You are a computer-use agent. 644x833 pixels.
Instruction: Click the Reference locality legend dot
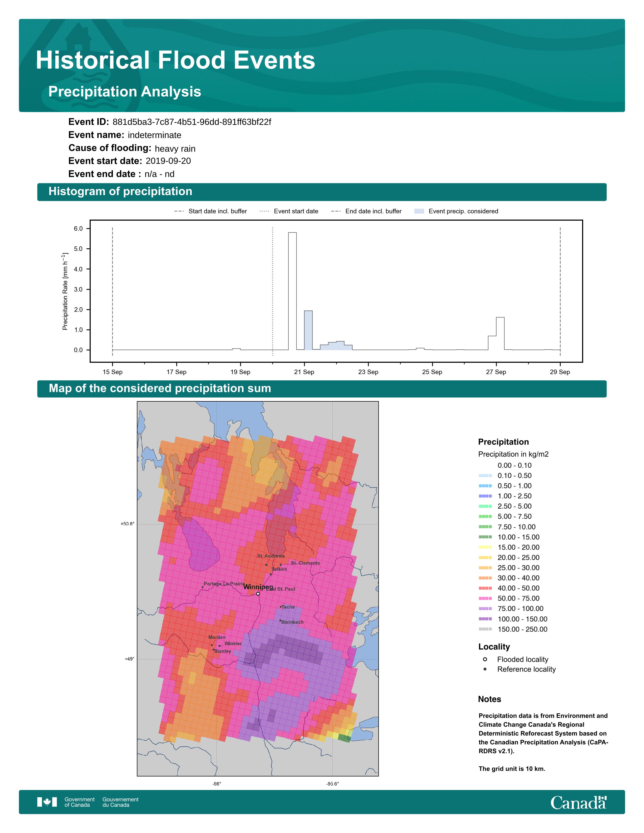pos(485,669)
